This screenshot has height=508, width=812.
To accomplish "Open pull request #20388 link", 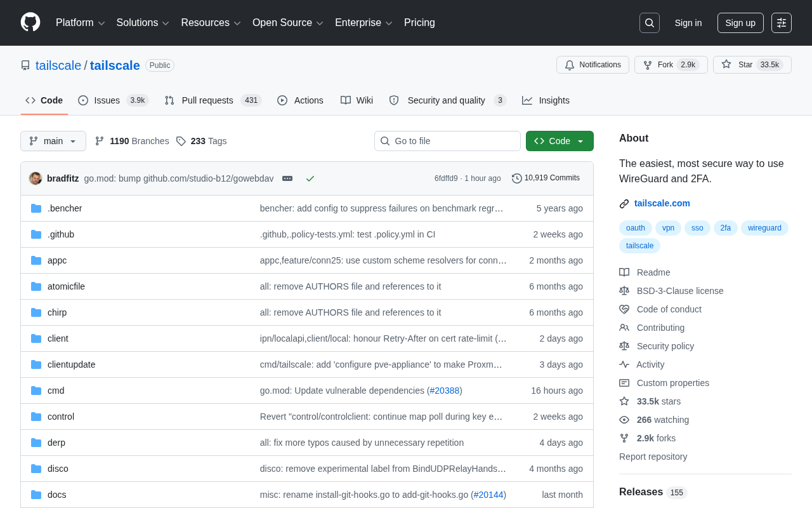I will pyautogui.click(x=445, y=391).
